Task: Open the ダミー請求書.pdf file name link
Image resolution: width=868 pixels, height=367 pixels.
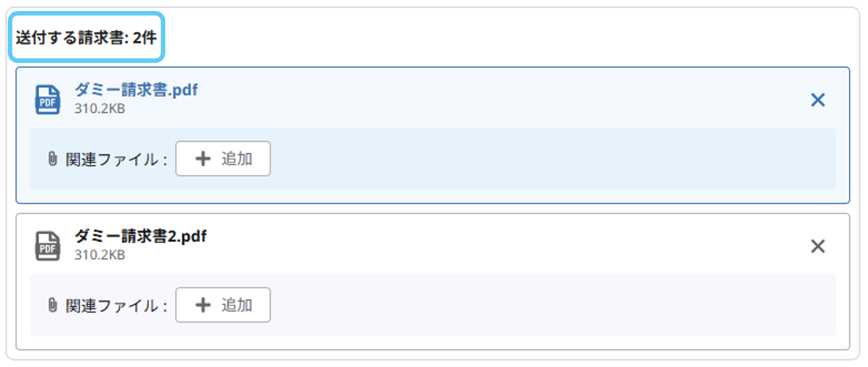Action: coord(136,90)
